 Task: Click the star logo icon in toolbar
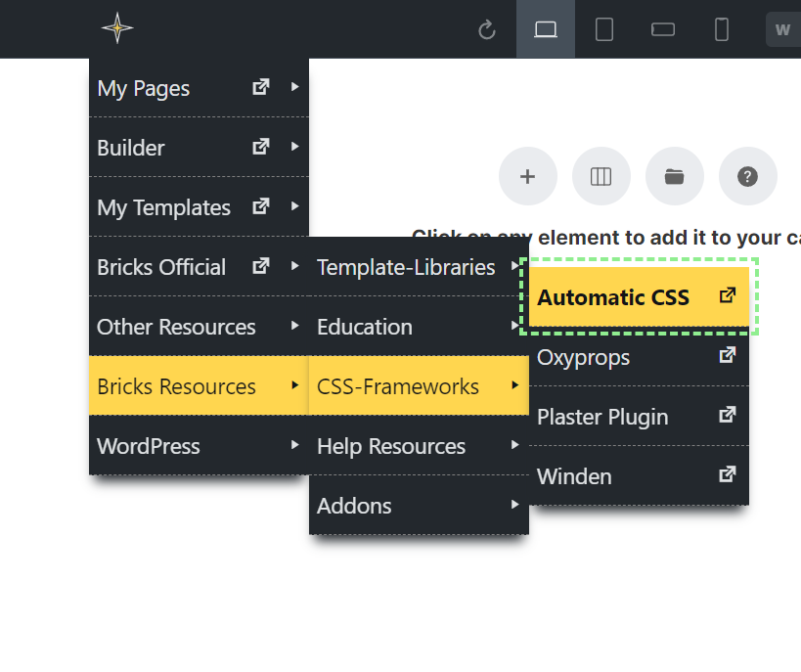pyautogui.click(x=117, y=28)
